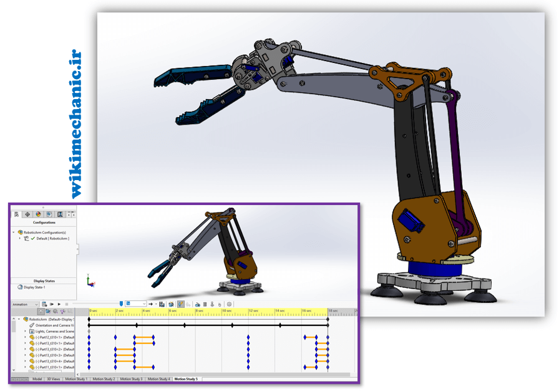The image size is (559, 392).
Task: Switch to the Model tab
Action: (x=37, y=379)
